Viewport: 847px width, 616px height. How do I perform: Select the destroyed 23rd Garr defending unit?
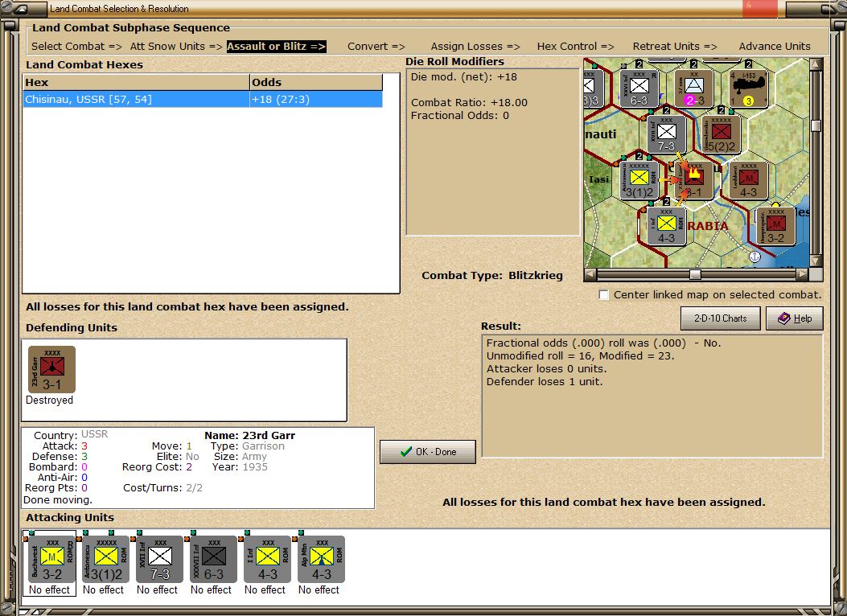[x=51, y=370]
